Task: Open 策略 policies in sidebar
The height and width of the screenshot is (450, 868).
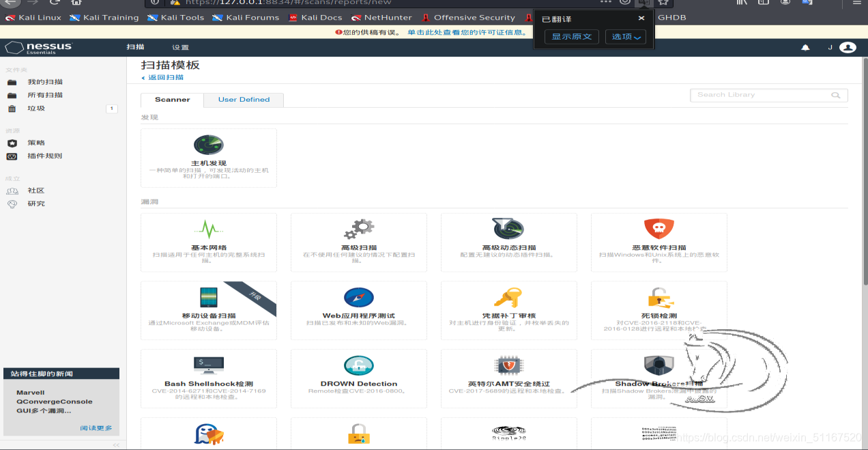Action: tap(36, 143)
